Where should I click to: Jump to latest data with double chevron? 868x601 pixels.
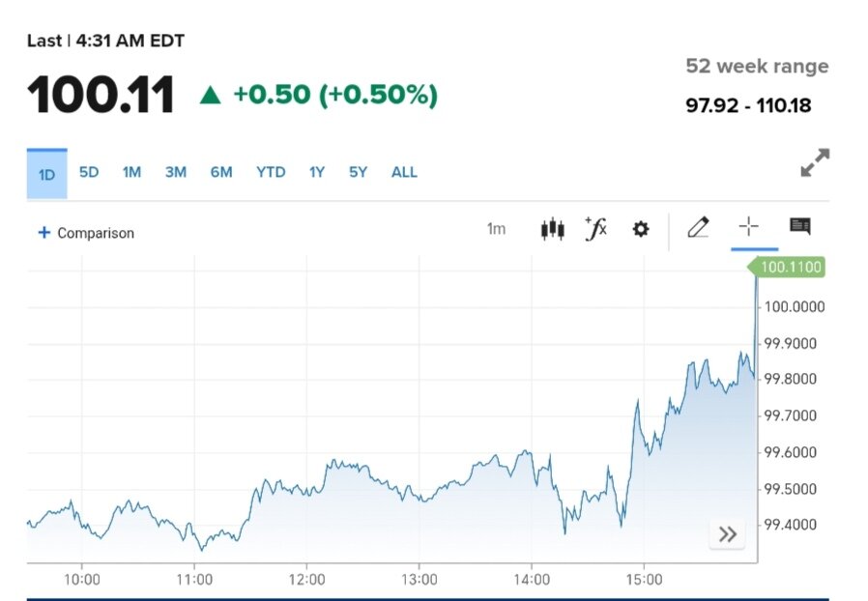pyautogui.click(x=727, y=534)
